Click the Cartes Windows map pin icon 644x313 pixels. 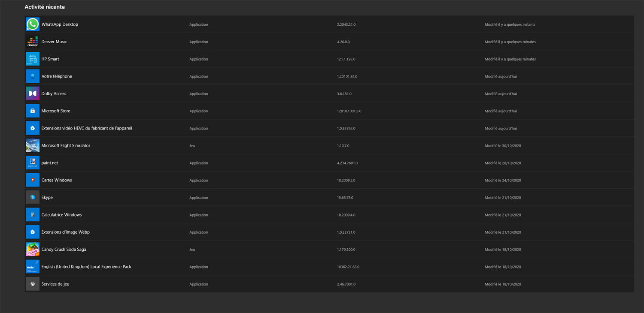[33, 180]
